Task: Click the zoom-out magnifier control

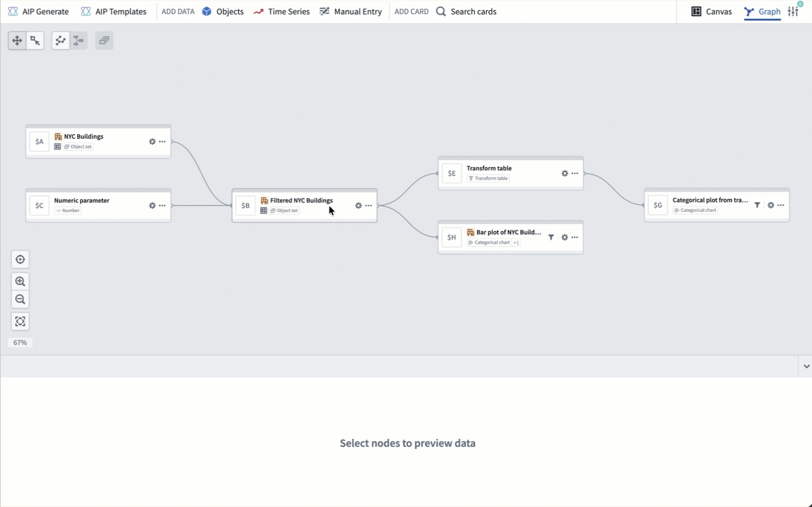Action: click(20, 299)
